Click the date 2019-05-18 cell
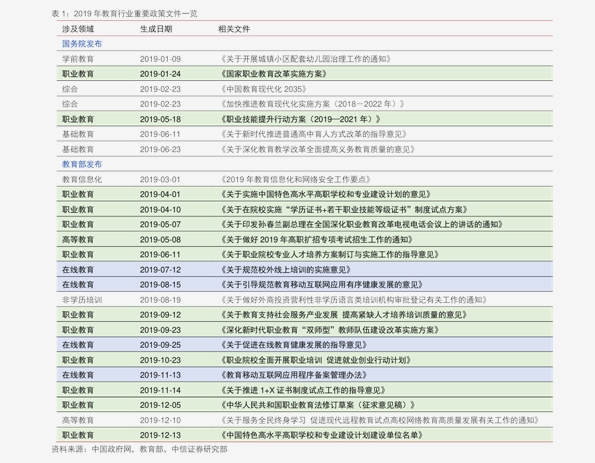 tap(160, 119)
